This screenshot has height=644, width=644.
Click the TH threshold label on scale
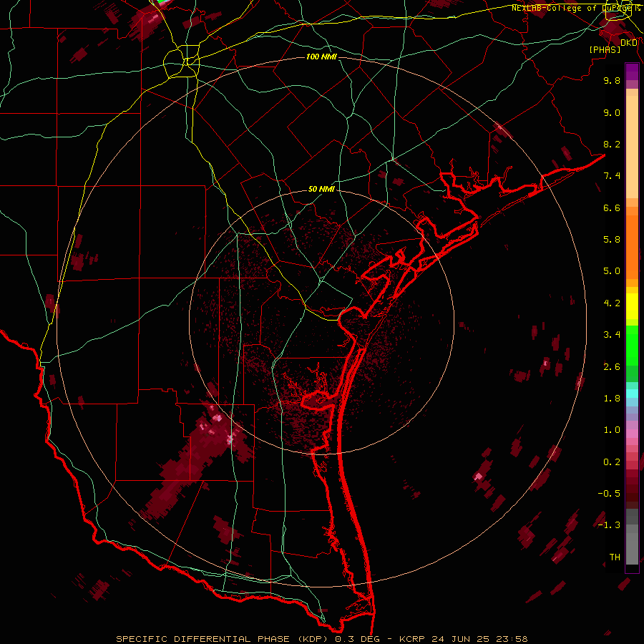pyautogui.click(x=615, y=557)
